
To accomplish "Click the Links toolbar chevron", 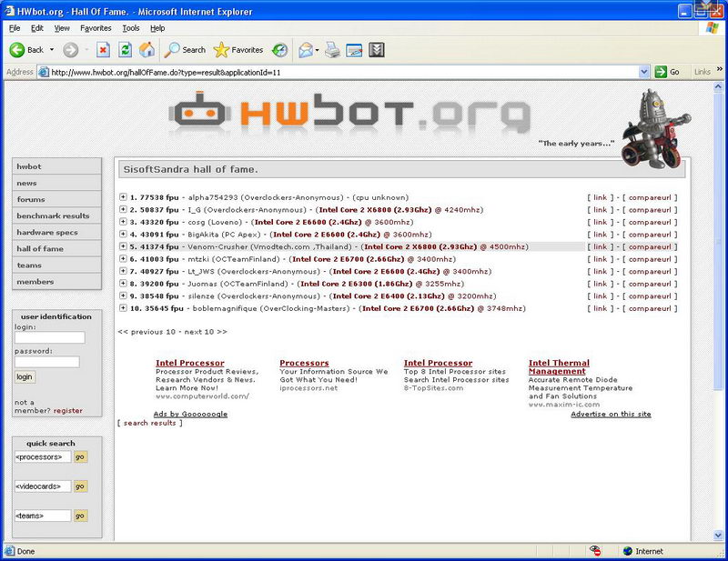I will (720, 70).
